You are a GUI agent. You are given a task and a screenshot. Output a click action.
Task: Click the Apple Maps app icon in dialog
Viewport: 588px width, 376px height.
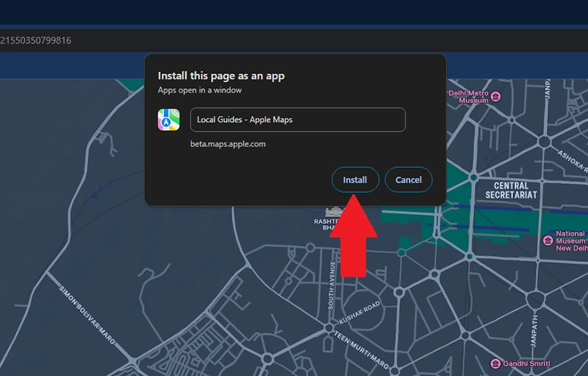click(169, 120)
